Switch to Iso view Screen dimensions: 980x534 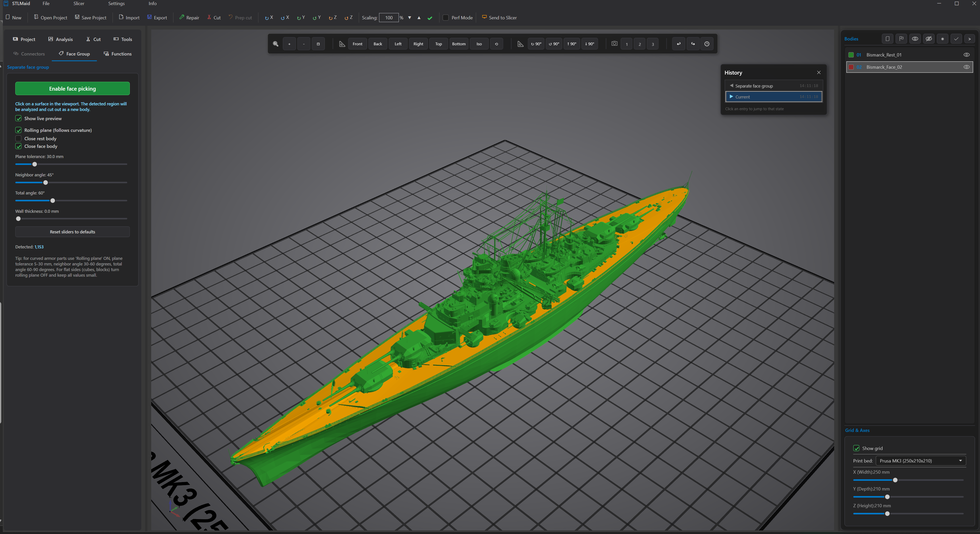click(x=479, y=44)
